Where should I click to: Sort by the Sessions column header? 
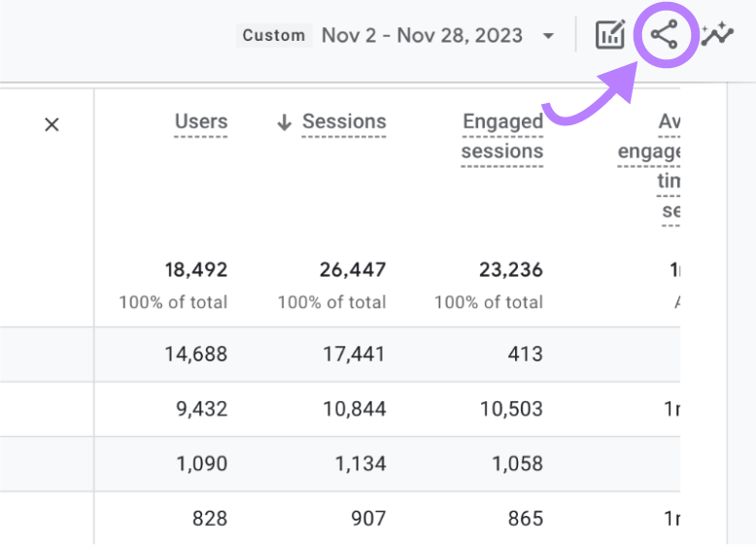[x=344, y=122]
